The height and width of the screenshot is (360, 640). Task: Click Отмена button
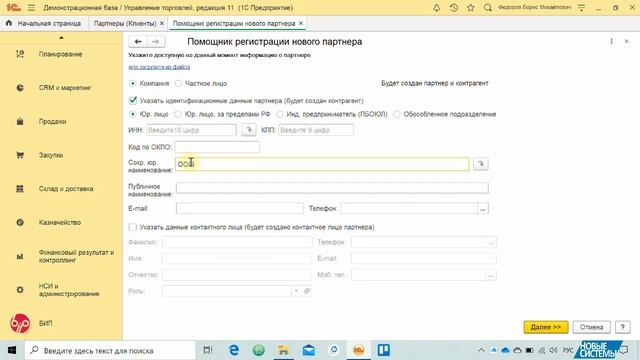click(591, 327)
